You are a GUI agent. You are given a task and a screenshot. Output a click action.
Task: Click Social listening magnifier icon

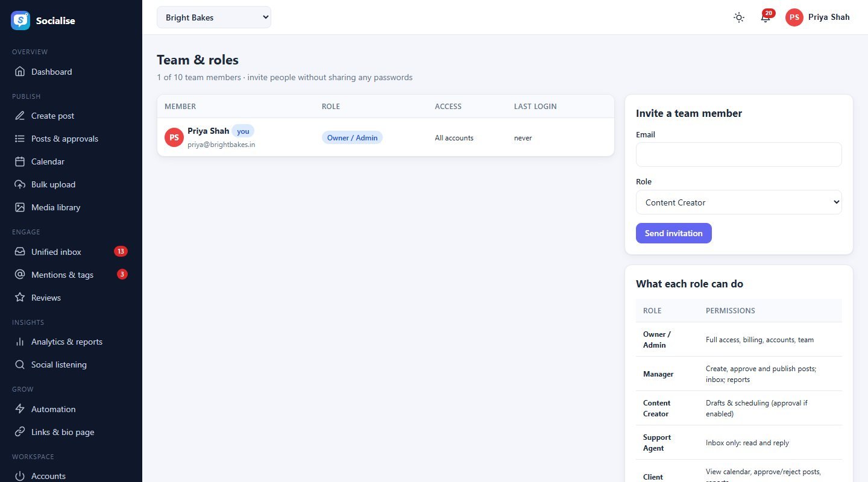click(x=20, y=365)
